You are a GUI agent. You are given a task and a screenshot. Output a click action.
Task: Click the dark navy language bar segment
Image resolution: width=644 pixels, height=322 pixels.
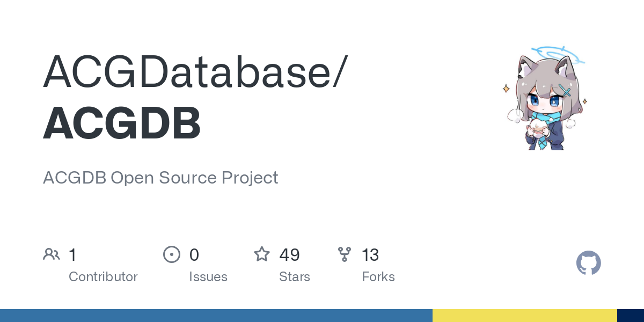coord(630,316)
